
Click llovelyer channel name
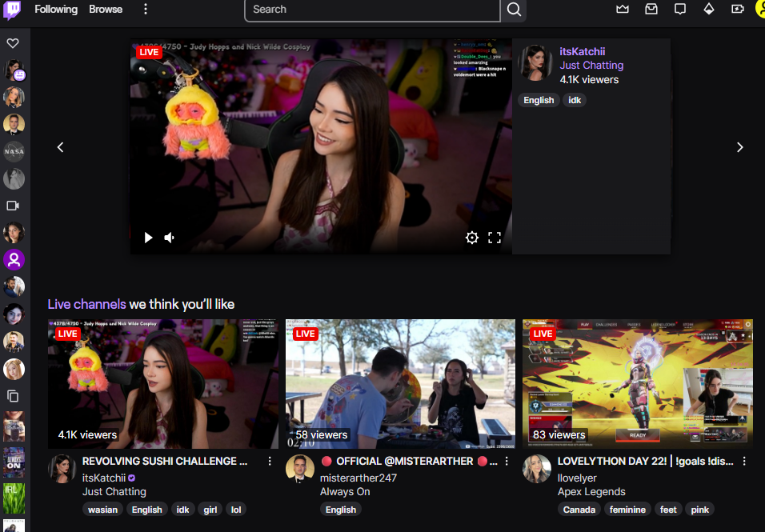577,478
